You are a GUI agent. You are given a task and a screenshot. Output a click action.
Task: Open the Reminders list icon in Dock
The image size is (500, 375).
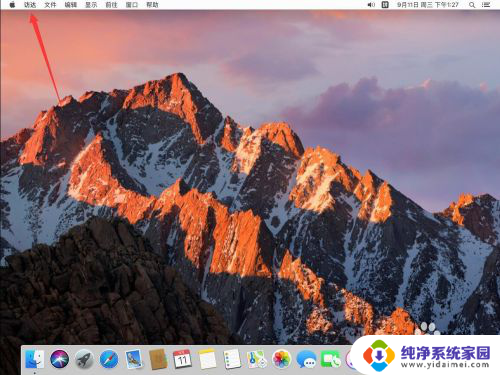(232, 359)
